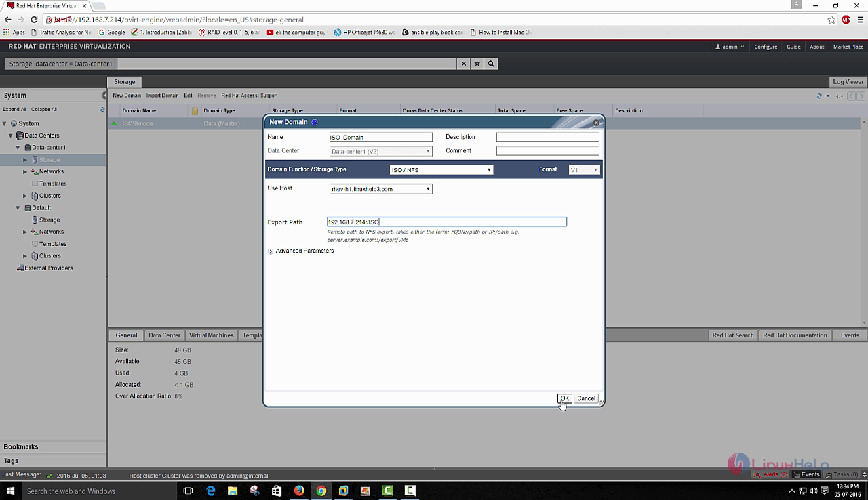Open Domain Function / Storage Type dropdown
This screenshot has height=500, width=868.
tap(441, 170)
